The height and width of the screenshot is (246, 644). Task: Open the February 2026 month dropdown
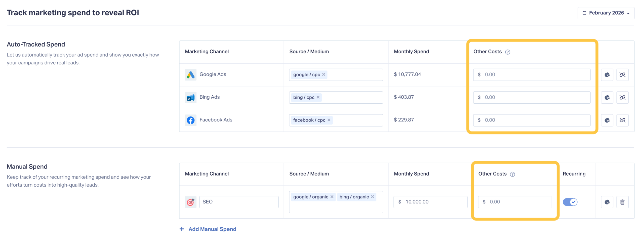point(606,13)
